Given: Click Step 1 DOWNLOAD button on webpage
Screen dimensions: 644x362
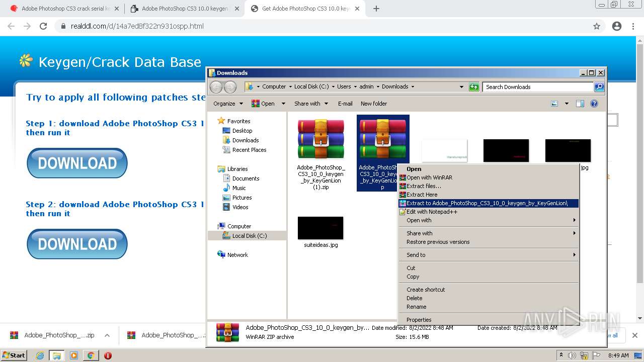Looking at the screenshot, I should pyautogui.click(x=77, y=163).
